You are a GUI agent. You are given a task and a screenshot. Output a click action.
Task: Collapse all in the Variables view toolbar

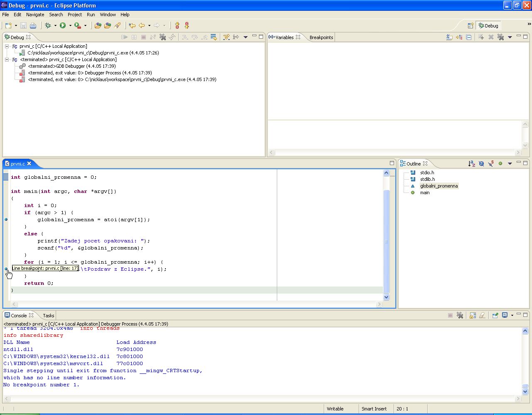tap(469, 37)
